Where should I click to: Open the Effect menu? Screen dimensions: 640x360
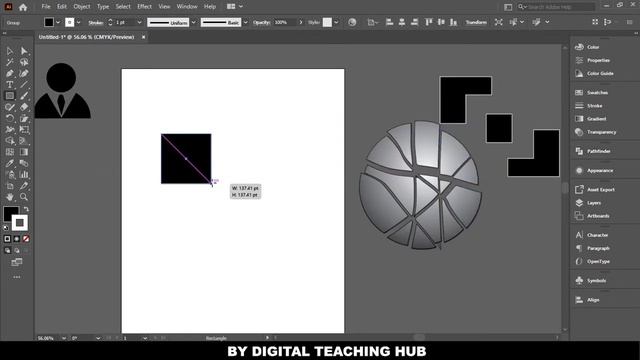click(144, 7)
